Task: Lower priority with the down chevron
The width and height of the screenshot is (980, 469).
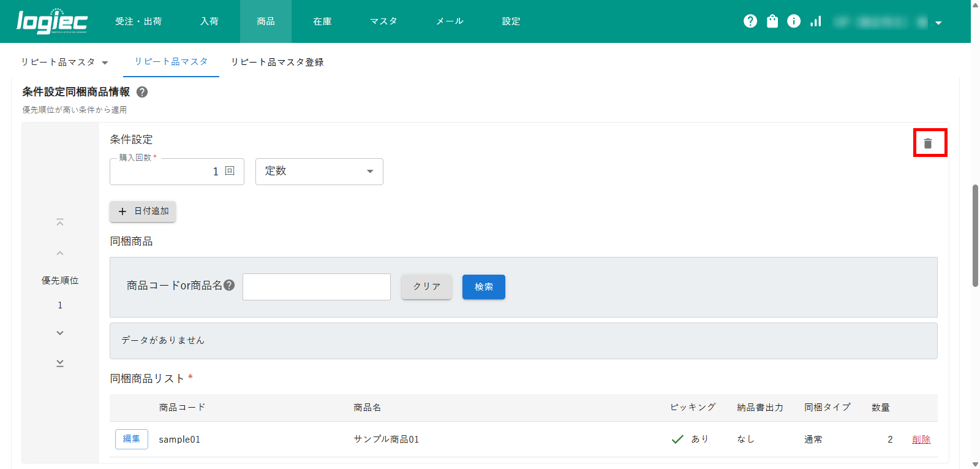Action: 60,333
